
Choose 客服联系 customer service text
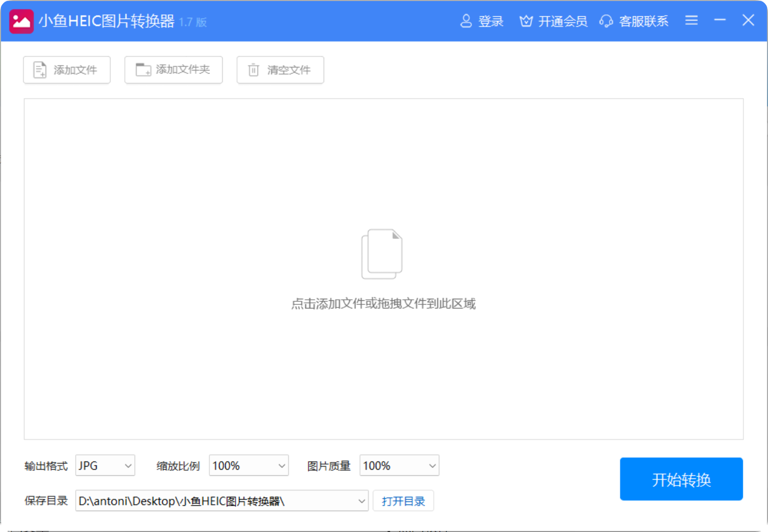click(644, 21)
